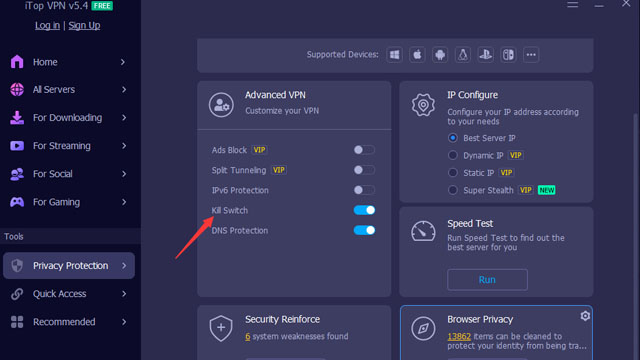The width and height of the screenshot is (640, 360).
Task: Click the Home house icon in sidebar
Action: point(17,62)
